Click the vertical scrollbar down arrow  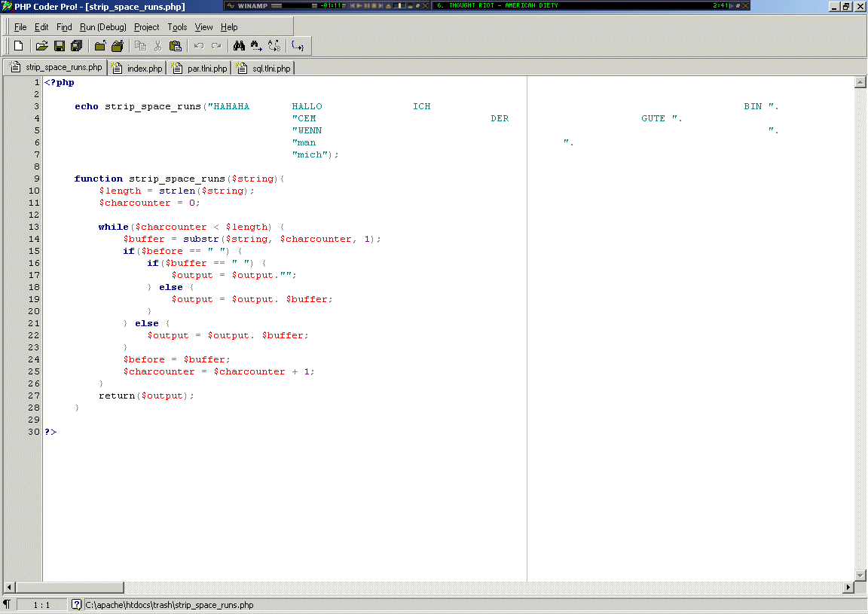pos(860,576)
